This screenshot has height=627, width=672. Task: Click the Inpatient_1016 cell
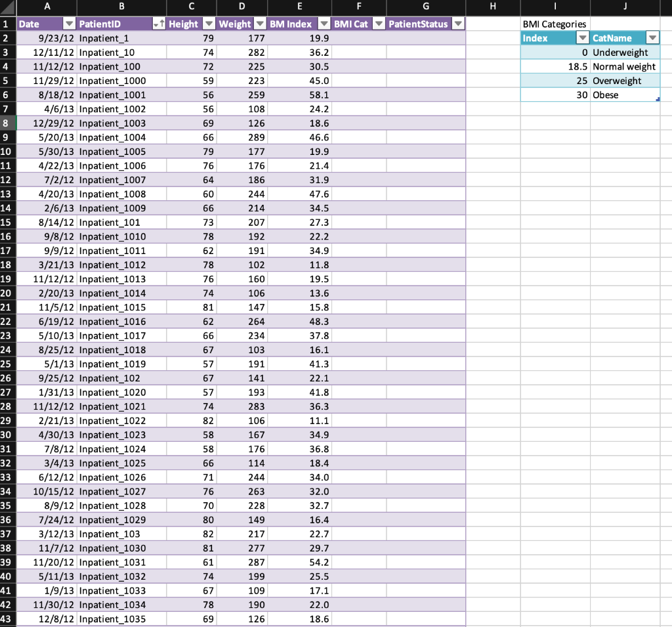click(x=121, y=322)
